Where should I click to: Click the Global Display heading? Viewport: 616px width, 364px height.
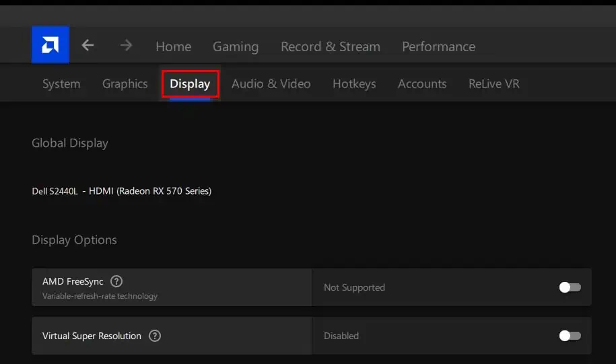coord(70,143)
